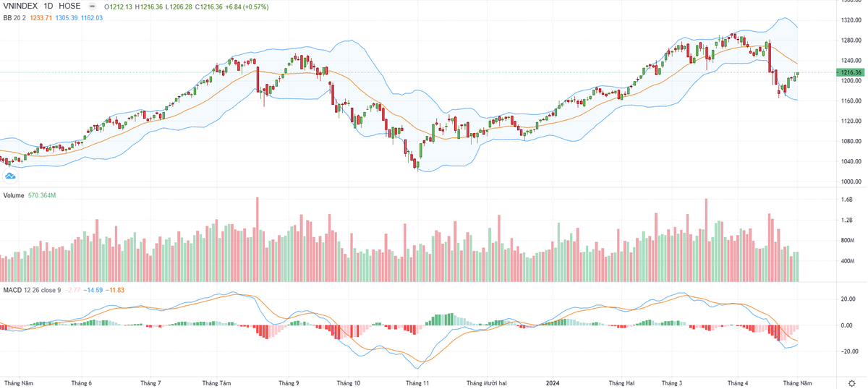Click the 2024 label on the time axis

pos(553,382)
